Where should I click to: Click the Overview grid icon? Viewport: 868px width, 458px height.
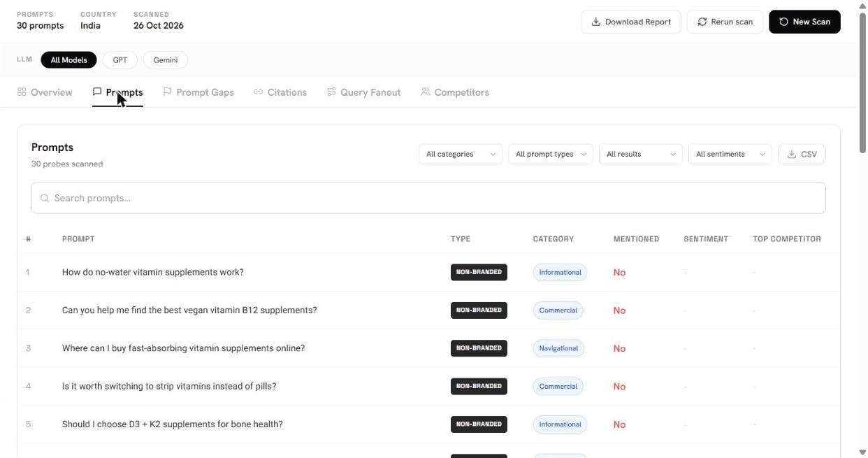[x=22, y=92]
